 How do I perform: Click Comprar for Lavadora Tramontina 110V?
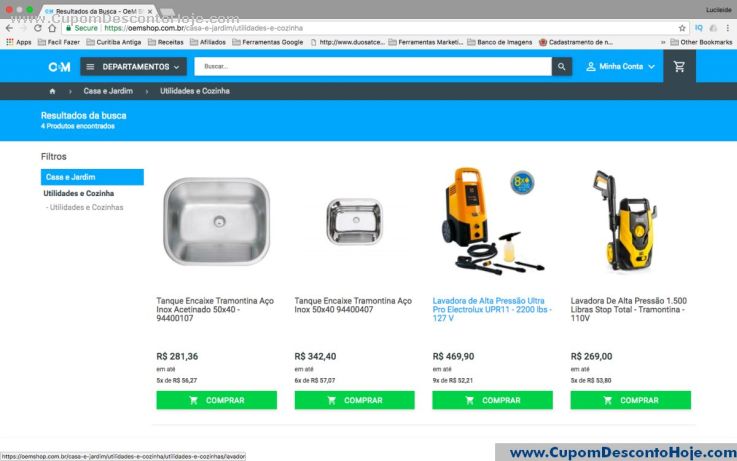tap(631, 400)
